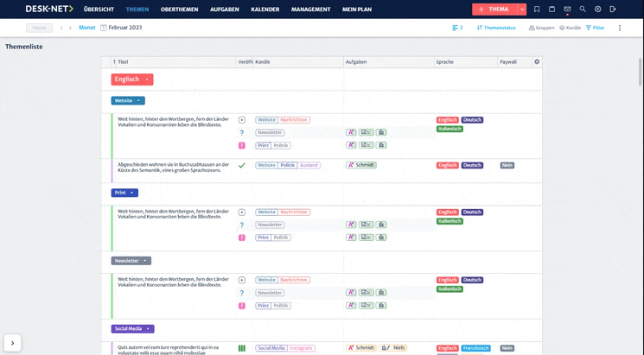
Task: Click the green checkmark status of Abgeschieden row
Action: pyautogui.click(x=241, y=165)
